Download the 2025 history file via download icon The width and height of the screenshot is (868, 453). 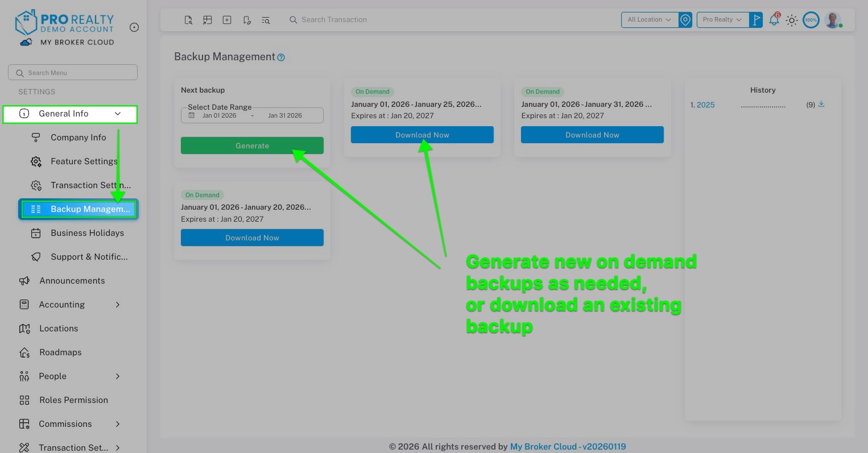point(821,104)
